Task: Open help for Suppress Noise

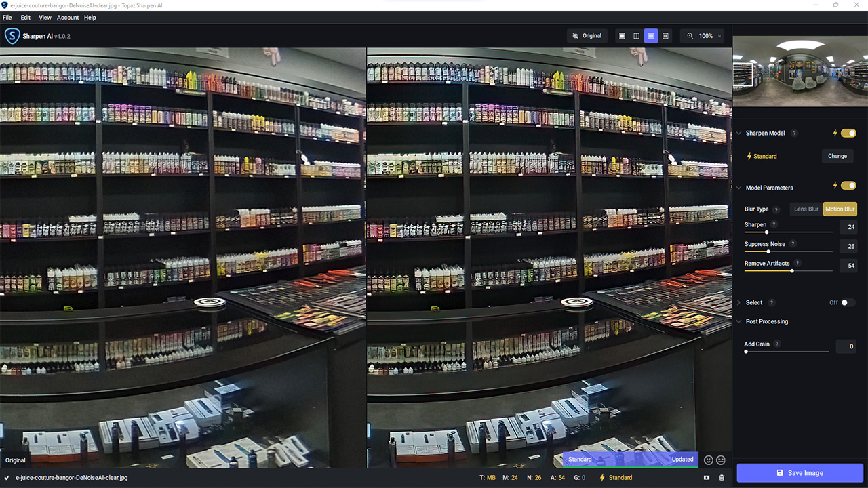Action: point(793,244)
